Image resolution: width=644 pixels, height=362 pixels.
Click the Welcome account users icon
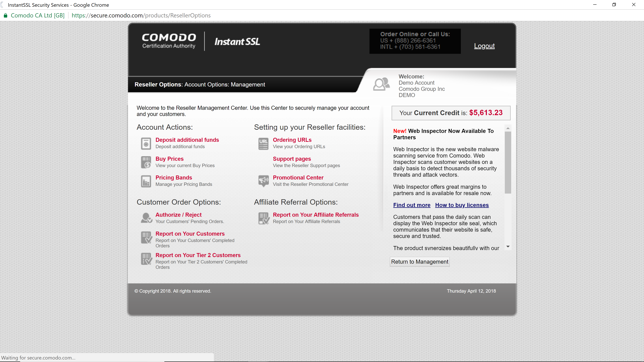point(381,84)
